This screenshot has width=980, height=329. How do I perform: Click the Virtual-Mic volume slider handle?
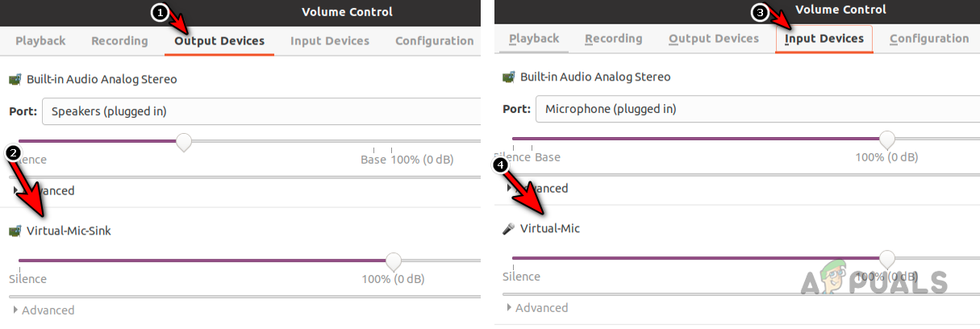click(886, 258)
